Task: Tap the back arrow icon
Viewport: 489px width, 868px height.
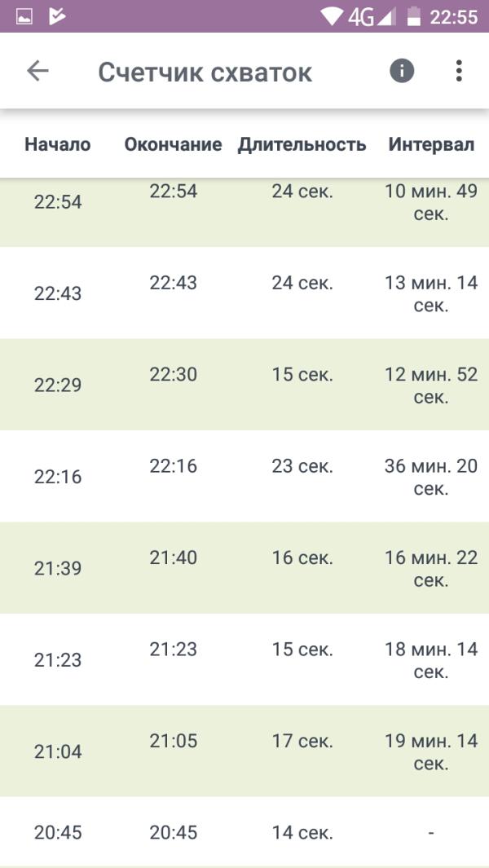Action: 37,72
